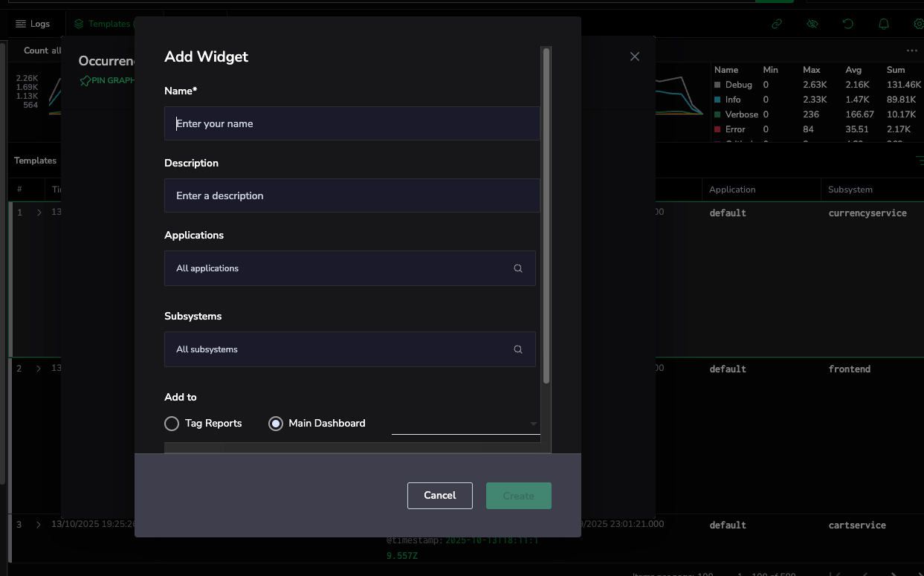
Task: Click the refresh arrow icon
Action: click(x=848, y=24)
